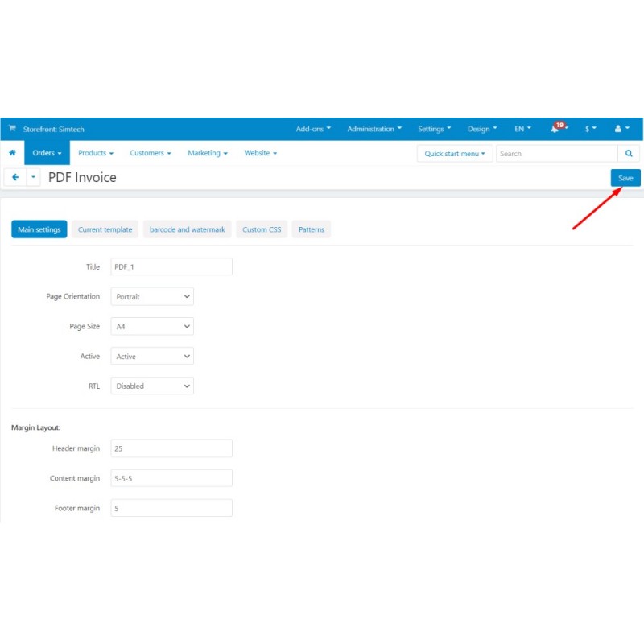Image resolution: width=644 pixels, height=644 pixels.
Task: Open the barcode and watermark tab
Action: 188,229
